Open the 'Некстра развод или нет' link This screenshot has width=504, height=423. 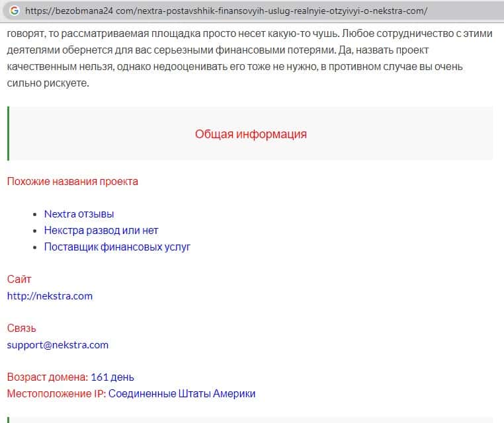click(x=101, y=230)
